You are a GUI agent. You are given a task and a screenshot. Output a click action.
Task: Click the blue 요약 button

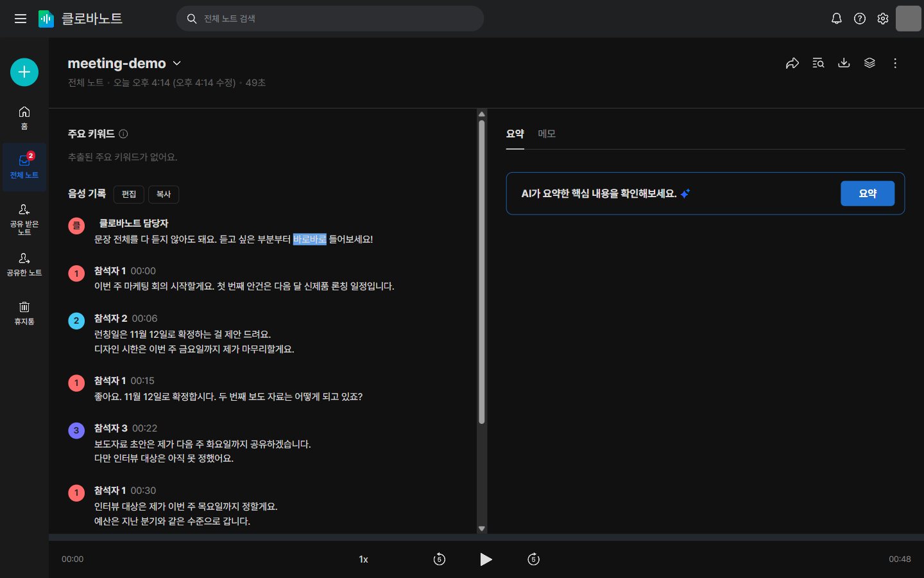coord(868,193)
